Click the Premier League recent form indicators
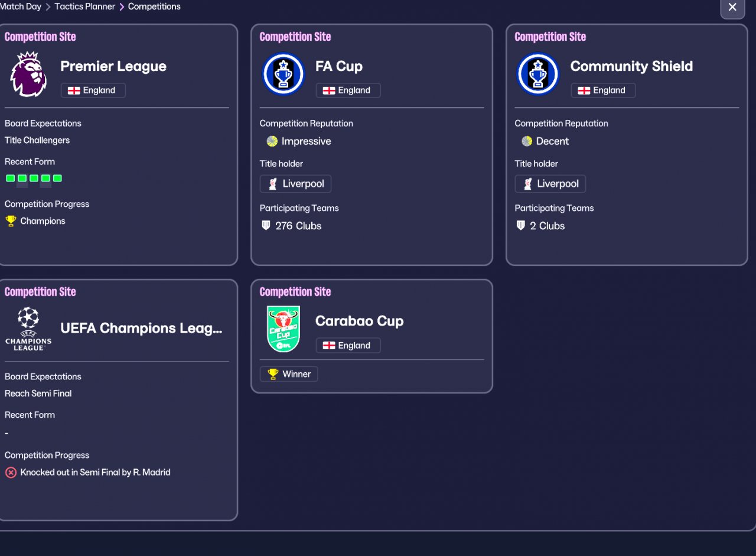This screenshot has width=756, height=556. coord(34,178)
